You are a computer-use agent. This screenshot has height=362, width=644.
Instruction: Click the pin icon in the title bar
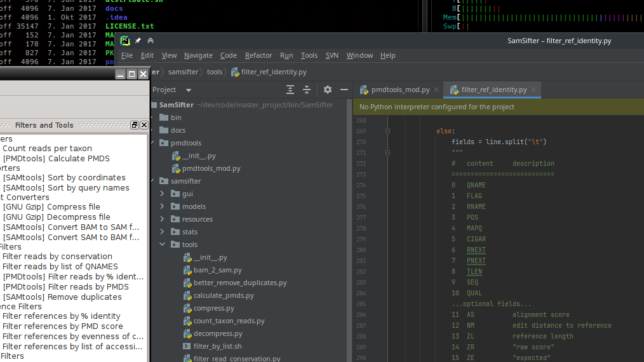(x=138, y=41)
